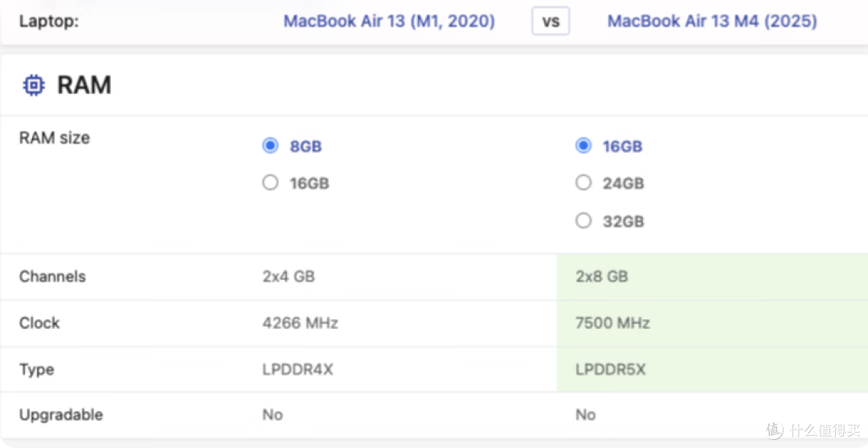The image size is (868, 448).
Task: Click the 2x8 GB channels value
Action: [602, 277]
